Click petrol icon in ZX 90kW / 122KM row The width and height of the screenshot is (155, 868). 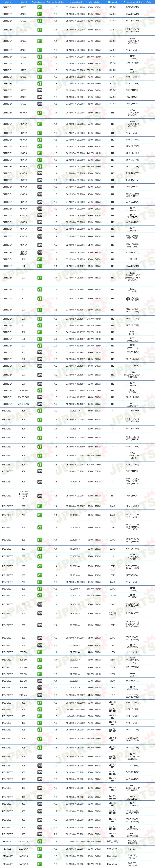[x=40, y=346]
